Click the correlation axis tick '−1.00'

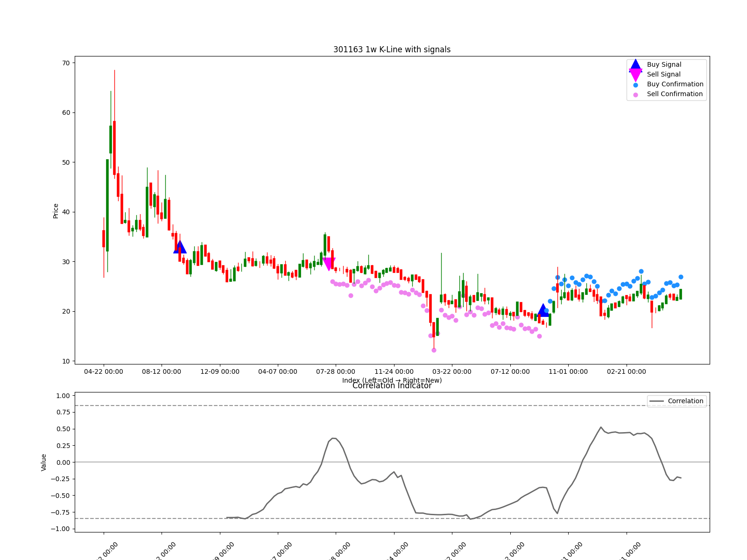[60, 529]
